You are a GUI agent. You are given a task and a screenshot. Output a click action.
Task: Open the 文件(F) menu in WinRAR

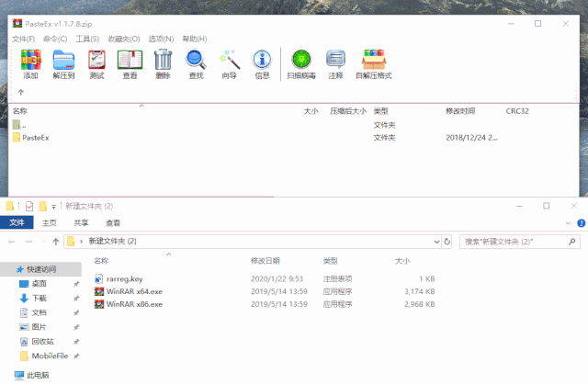23,39
